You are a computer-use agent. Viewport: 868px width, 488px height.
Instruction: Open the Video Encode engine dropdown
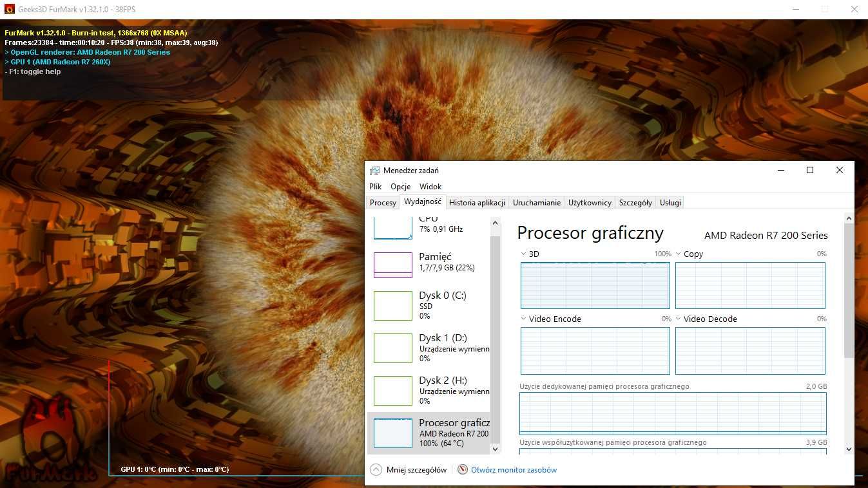point(523,319)
